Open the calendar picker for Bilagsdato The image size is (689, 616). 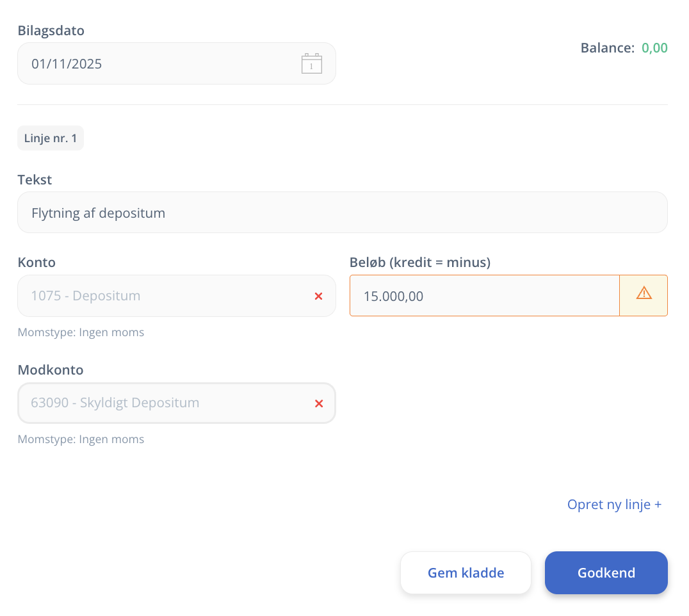tap(311, 63)
